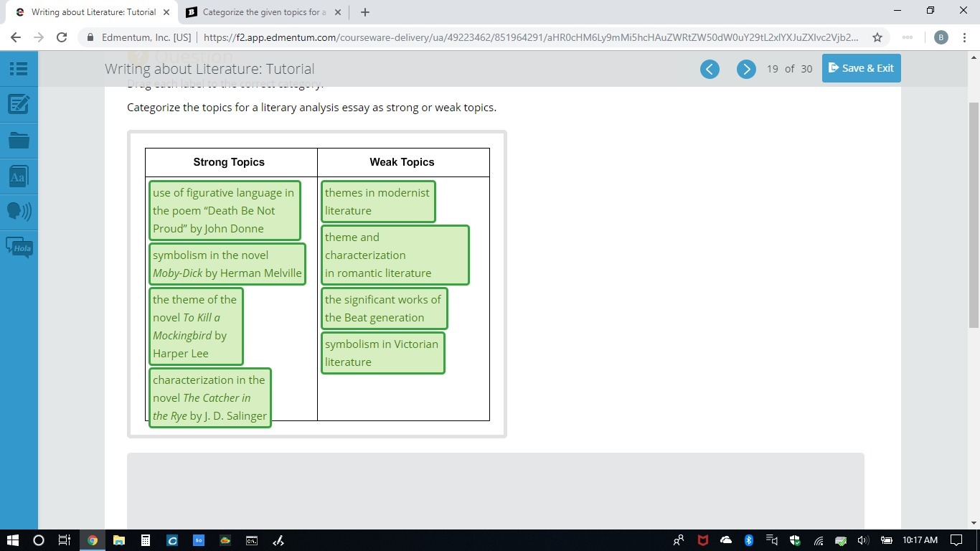Click the browser forward arrow
This screenshot has width=980, height=551.
[x=39, y=37]
